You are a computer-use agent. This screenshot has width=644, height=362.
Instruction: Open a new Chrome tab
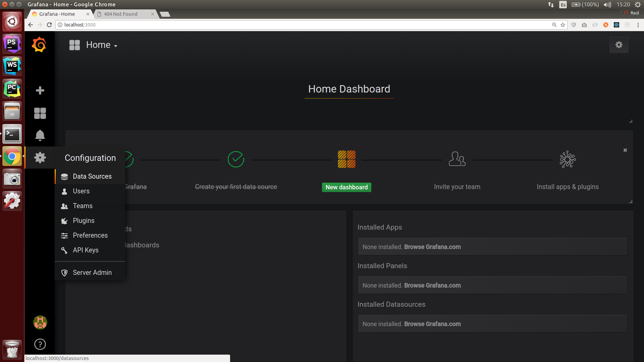(x=165, y=14)
